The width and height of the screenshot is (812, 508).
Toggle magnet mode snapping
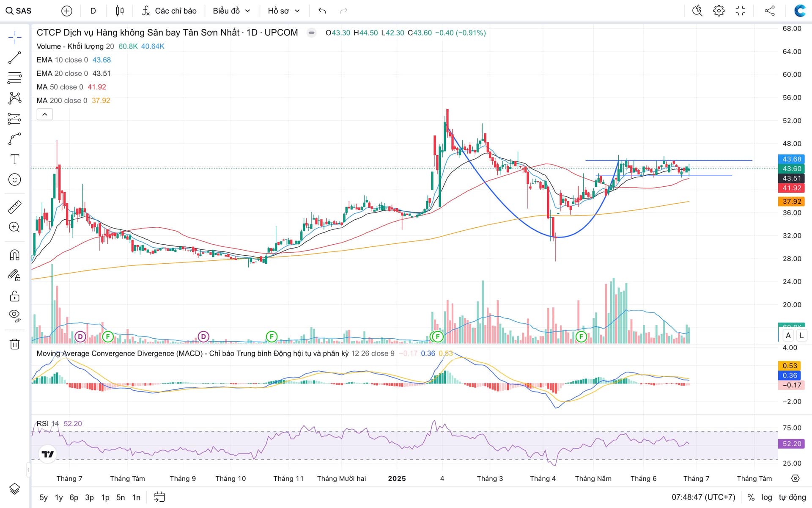tap(14, 255)
